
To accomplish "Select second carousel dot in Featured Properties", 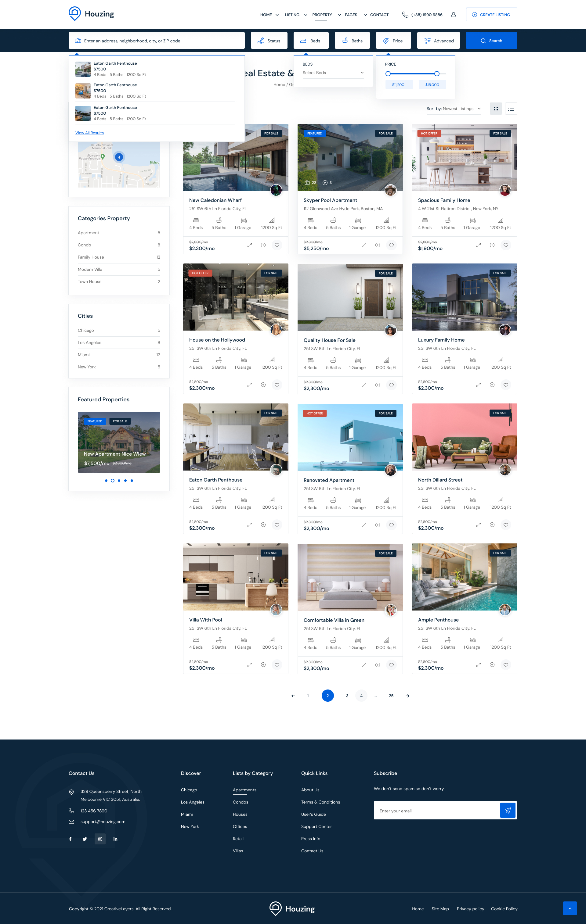I will 113,480.
